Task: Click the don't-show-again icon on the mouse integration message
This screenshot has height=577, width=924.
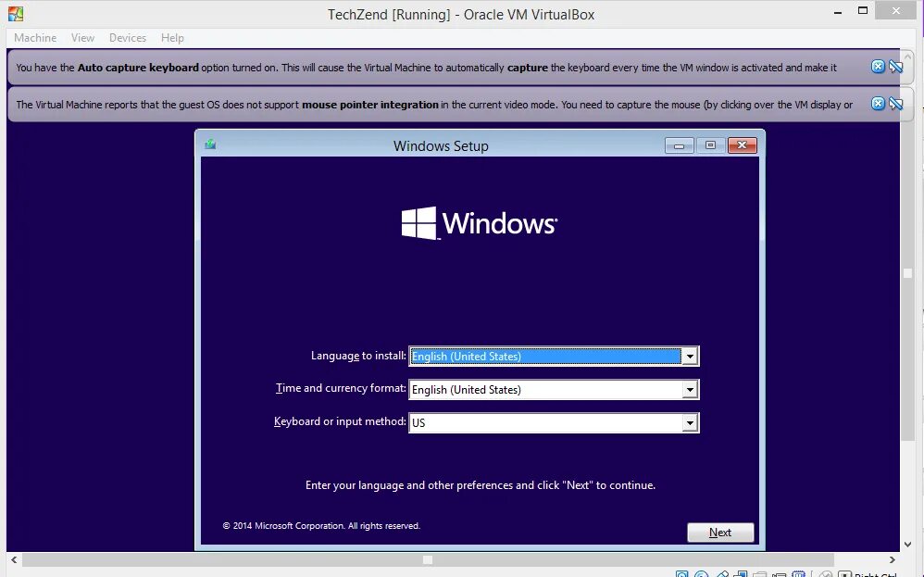Action: (x=895, y=104)
